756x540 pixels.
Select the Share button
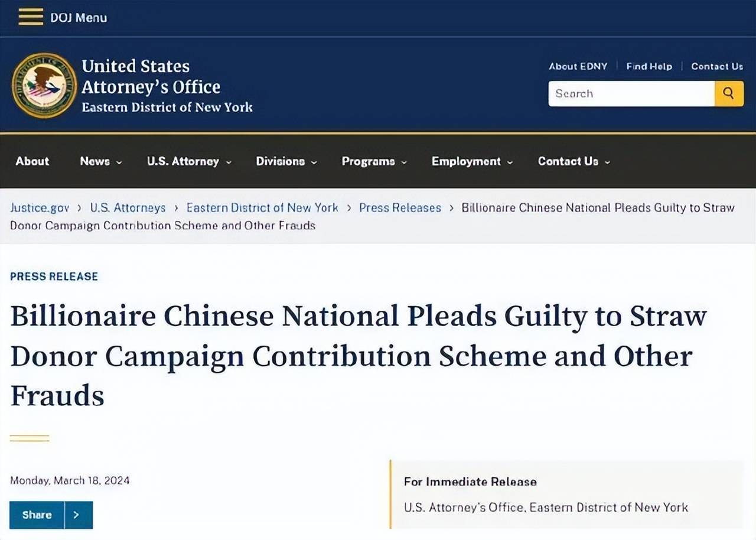tap(37, 515)
